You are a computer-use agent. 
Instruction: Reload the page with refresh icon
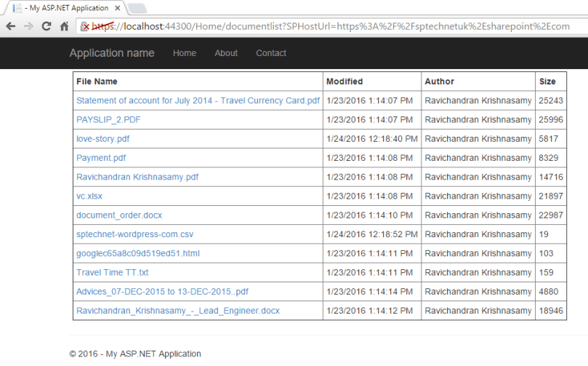(47, 26)
